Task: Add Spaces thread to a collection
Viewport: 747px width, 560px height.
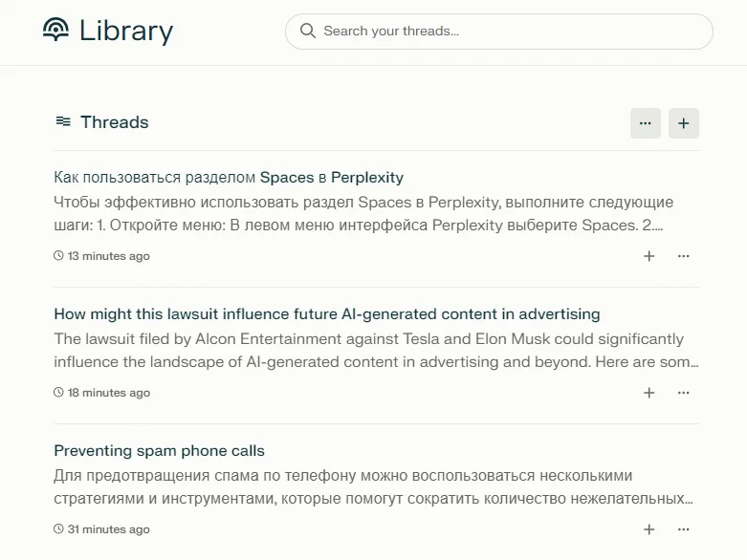Action: (649, 256)
